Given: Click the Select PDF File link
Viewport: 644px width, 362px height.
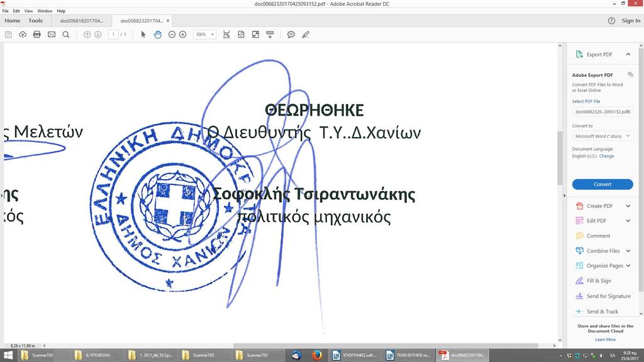Looking at the screenshot, I should click(x=586, y=101).
